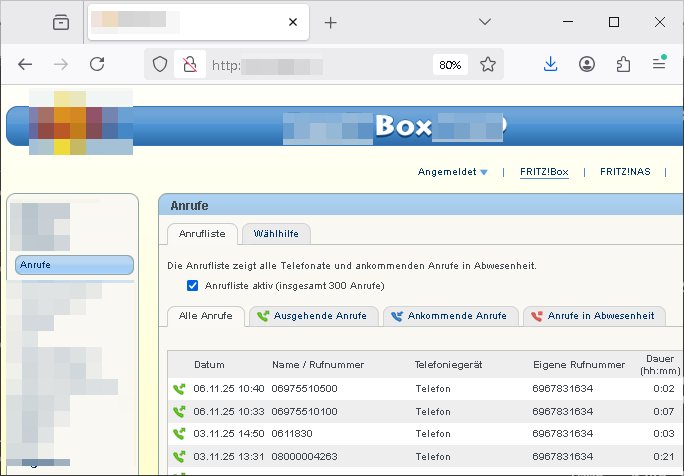Switch to the Wählhilfe tab
This screenshot has height=476, width=684.
pos(276,234)
